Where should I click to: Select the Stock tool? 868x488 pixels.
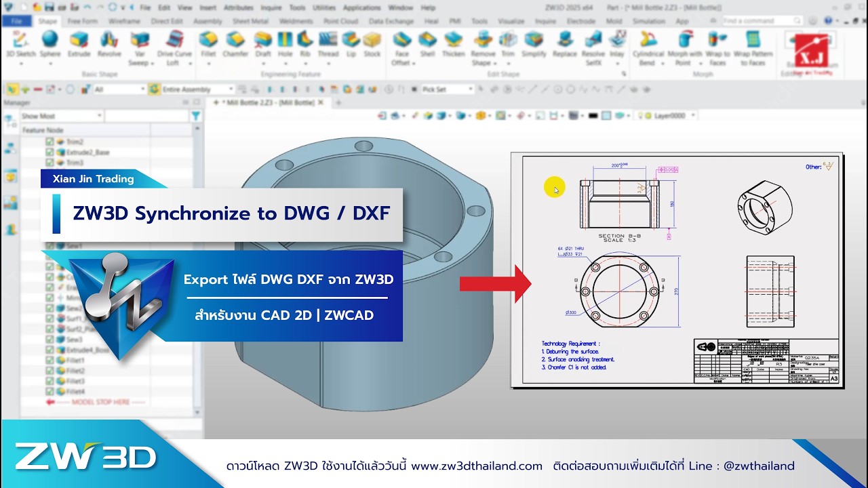[372, 45]
